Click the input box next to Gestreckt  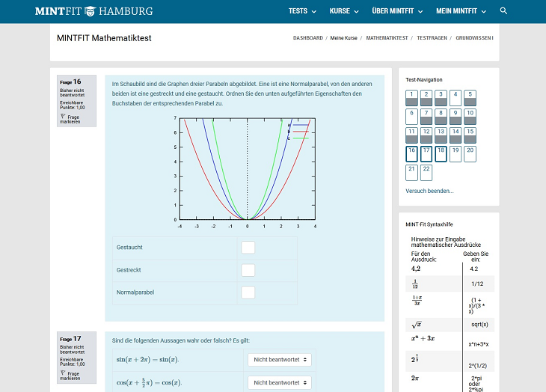248,270
